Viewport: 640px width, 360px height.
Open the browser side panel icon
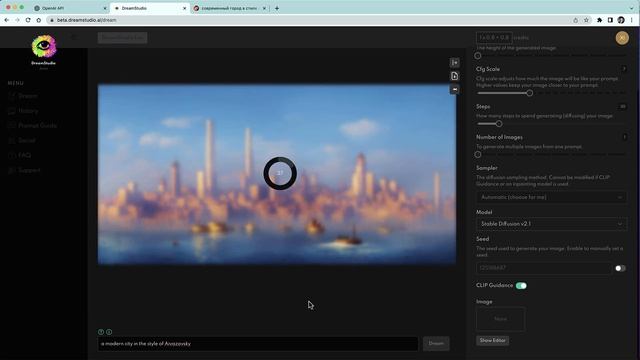(610, 20)
